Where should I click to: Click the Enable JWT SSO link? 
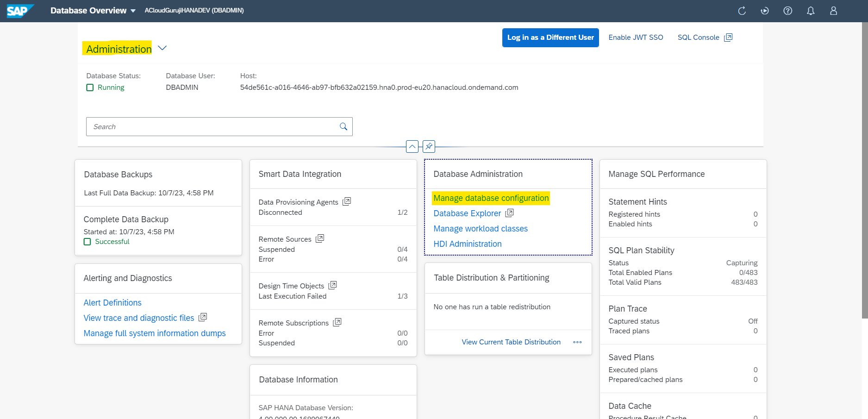point(636,38)
